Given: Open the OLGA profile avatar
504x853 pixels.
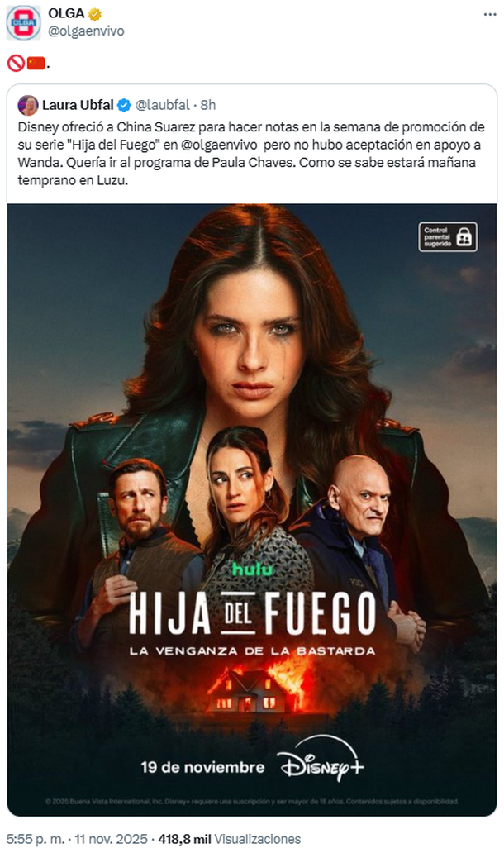Looking at the screenshot, I should (23, 22).
